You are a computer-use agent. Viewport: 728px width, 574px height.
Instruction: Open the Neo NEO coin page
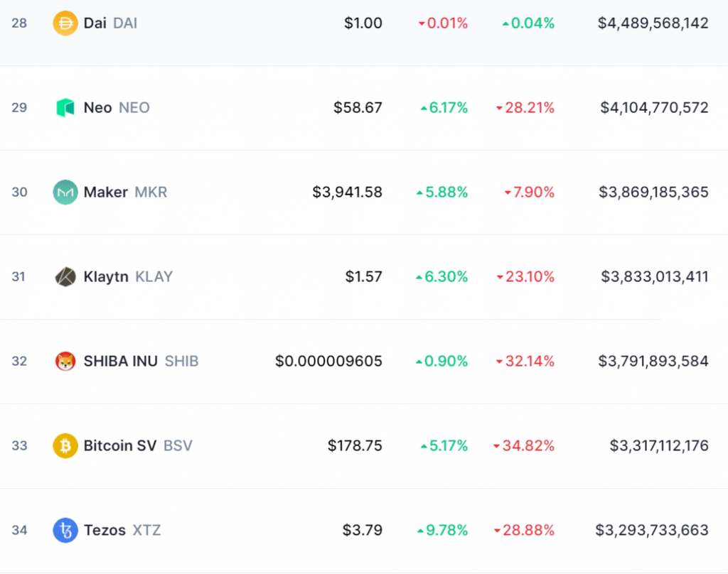pos(117,108)
